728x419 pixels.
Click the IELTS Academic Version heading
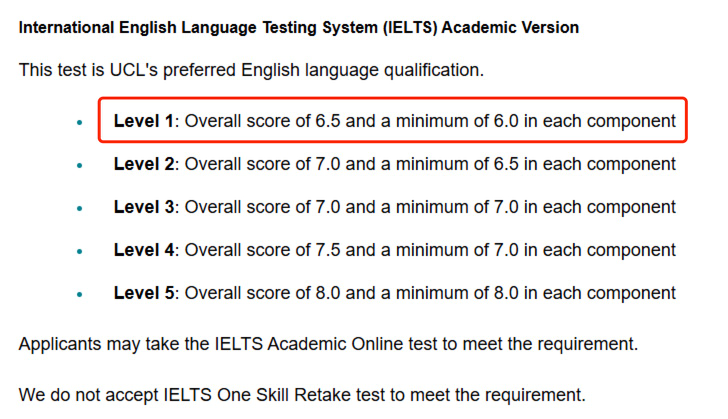[298, 27]
